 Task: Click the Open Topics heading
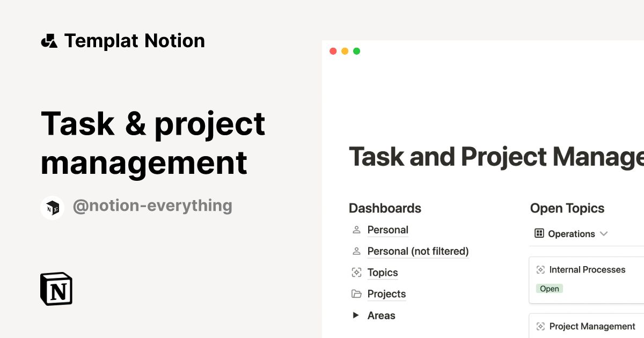[x=567, y=208]
